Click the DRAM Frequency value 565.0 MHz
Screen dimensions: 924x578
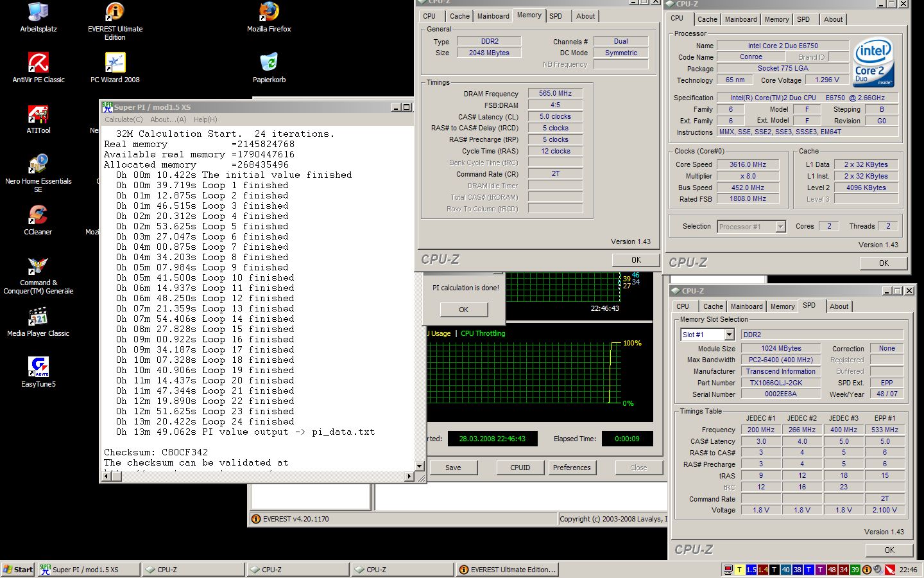(556, 94)
